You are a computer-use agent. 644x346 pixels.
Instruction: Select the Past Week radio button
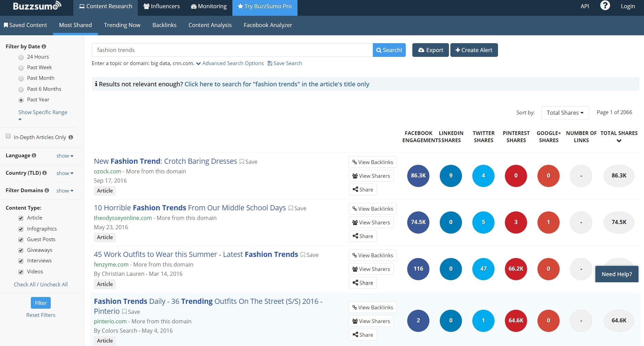pos(21,68)
